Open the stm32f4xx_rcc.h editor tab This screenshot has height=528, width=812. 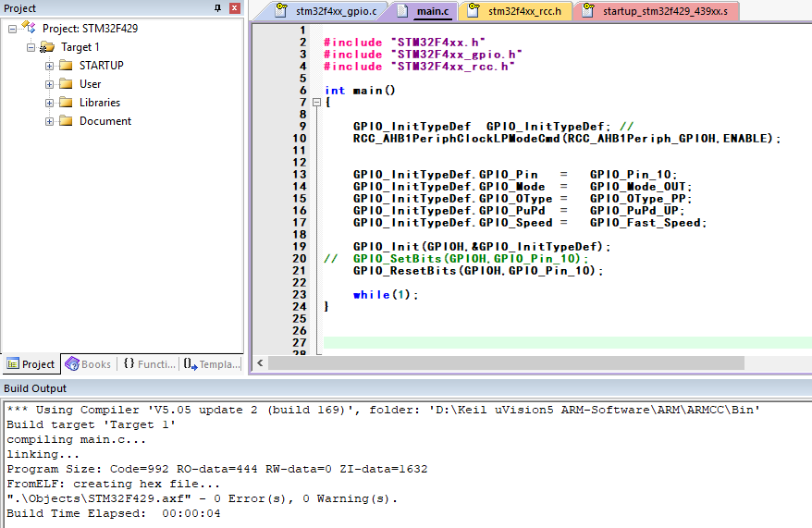pos(523,12)
